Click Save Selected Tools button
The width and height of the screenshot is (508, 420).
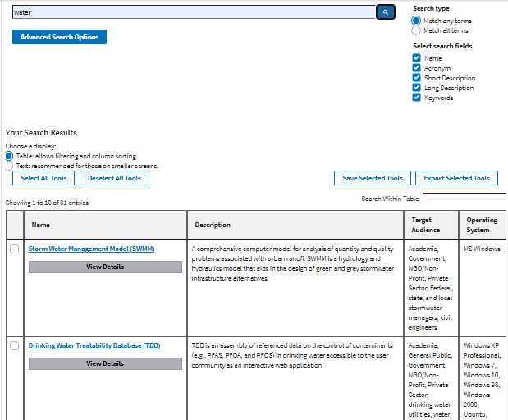coord(373,178)
